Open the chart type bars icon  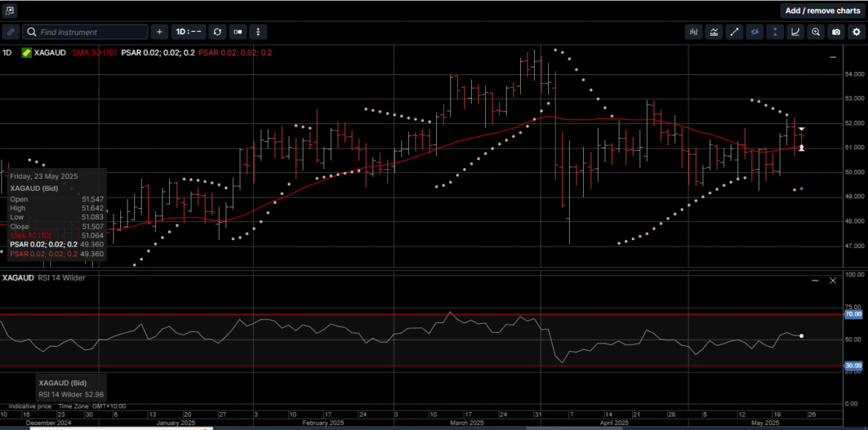694,32
